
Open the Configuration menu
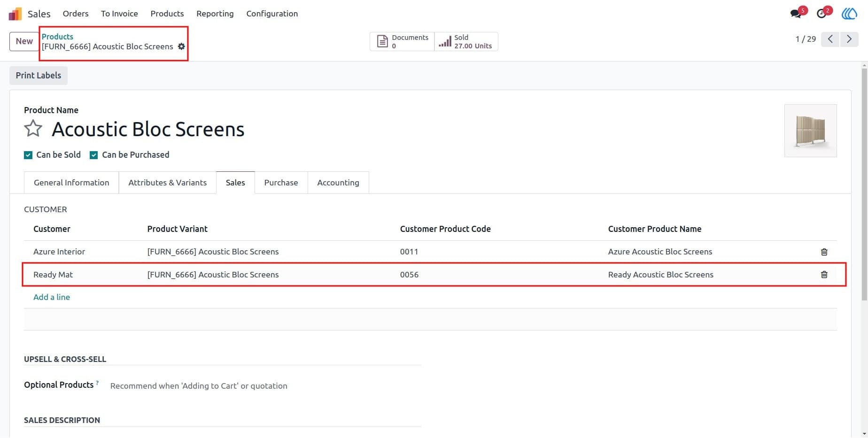pyautogui.click(x=272, y=14)
